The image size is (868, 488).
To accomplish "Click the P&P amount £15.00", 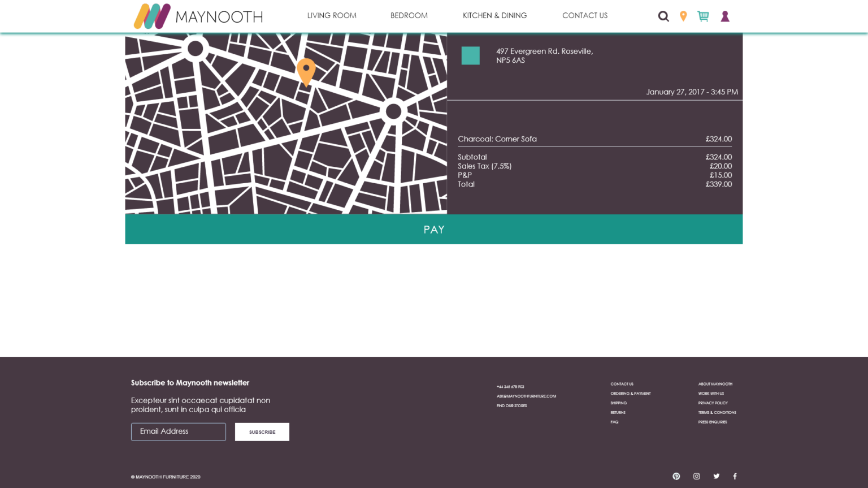I will 721,175.
